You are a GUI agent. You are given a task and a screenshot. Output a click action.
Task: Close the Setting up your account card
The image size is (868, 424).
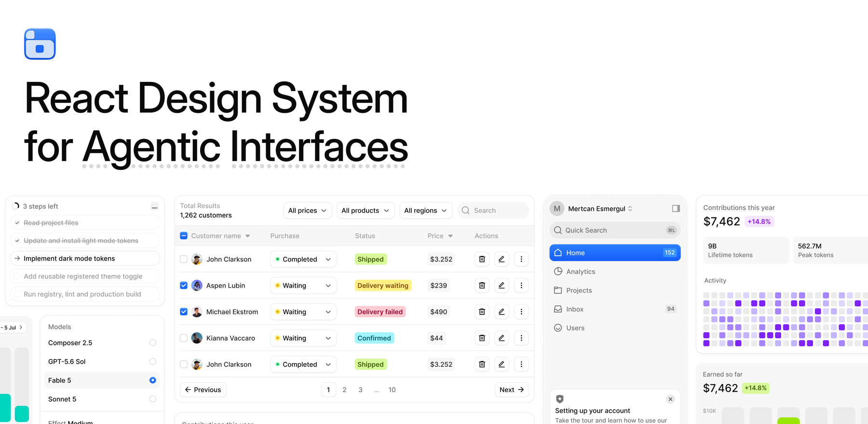670,399
